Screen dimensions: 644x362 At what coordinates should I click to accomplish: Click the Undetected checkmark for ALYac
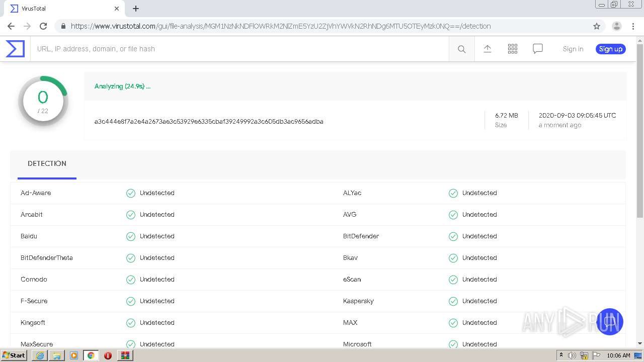click(453, 193)
